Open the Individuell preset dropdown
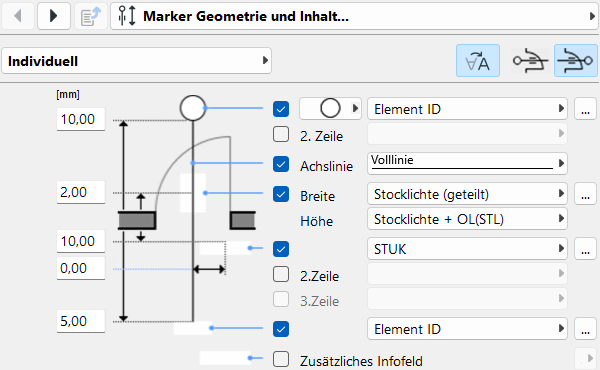 pos(137,61)
